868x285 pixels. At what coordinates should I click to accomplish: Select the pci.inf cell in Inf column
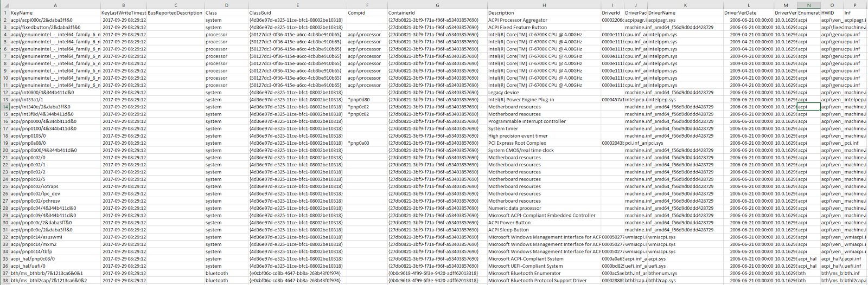pos(855,143)
